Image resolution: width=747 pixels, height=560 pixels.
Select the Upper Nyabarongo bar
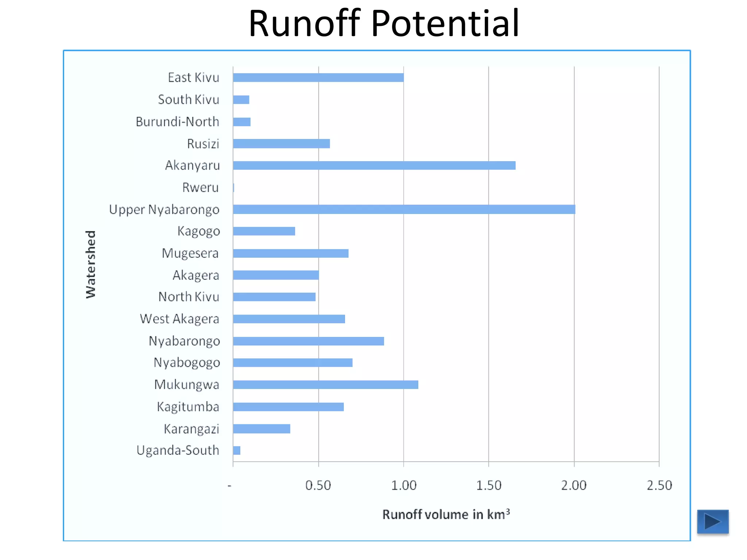click(404, 209)
